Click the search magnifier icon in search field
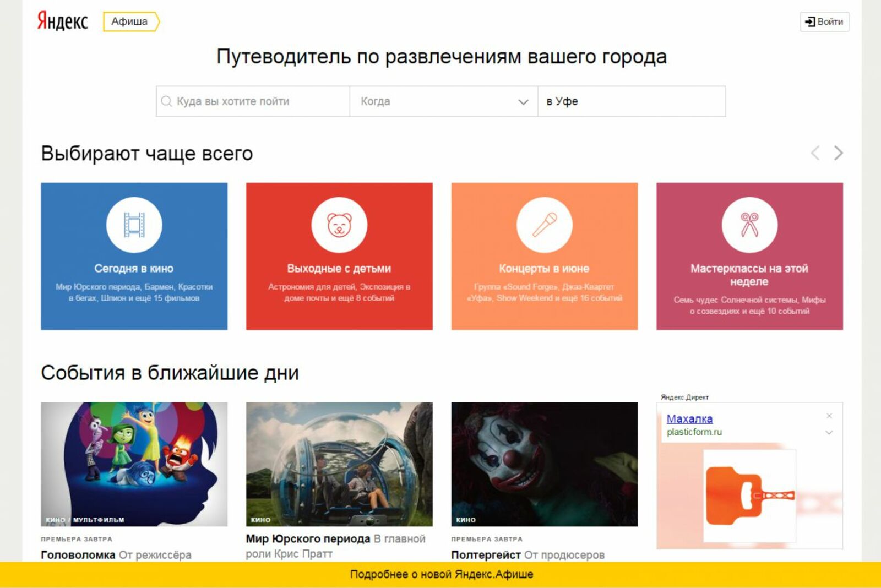The width and height of the screenshot is (881, 588). point(166,101)
